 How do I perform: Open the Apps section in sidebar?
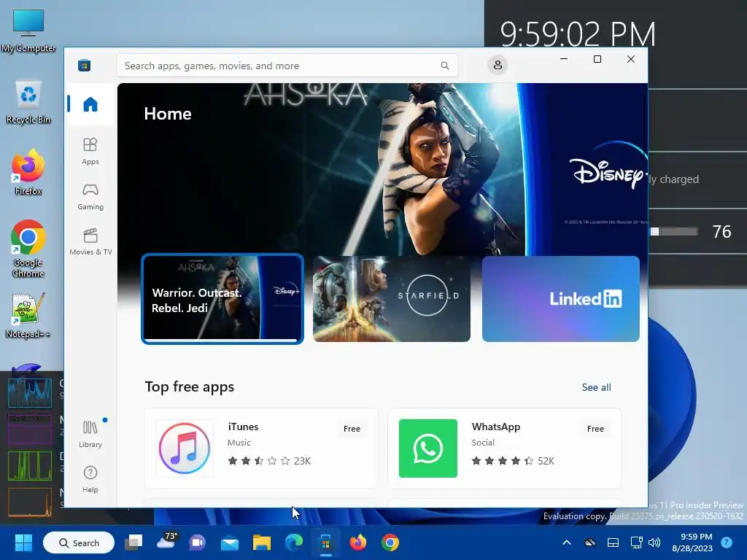pyautogui.click(x=90, y=151)
